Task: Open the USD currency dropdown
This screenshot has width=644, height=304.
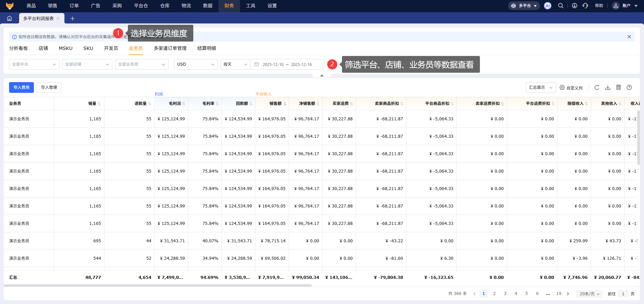Action: click(x=196, y=64)
